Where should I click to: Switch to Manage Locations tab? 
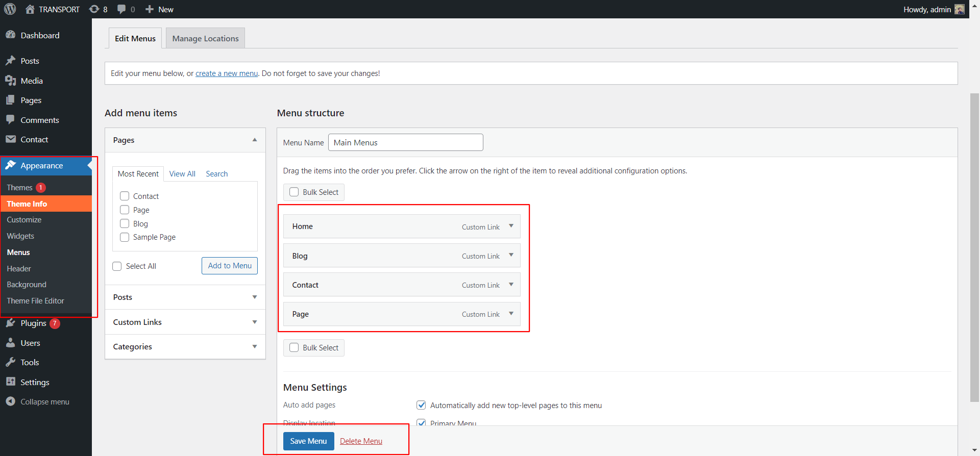pos(205,39)
